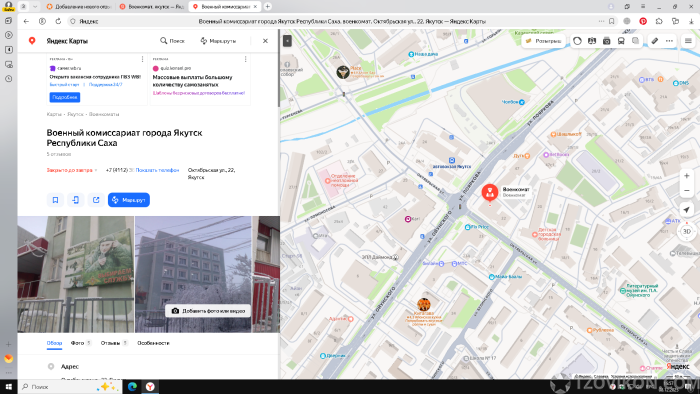The image size is (700, 394).
Task: Switch to the Особенности tab
Action: (153, 343)
